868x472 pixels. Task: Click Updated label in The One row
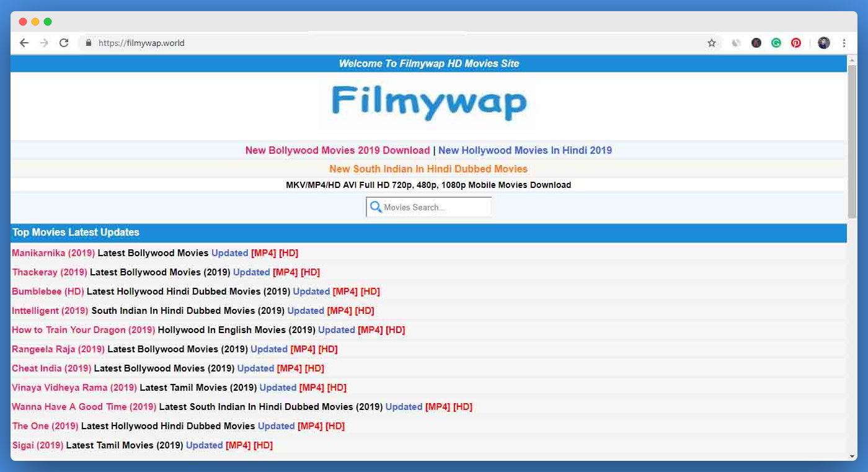pyautogui.click(x=277, y=426)
